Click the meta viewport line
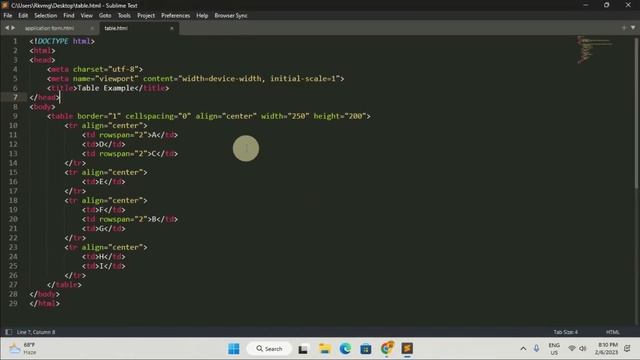The image size is (640, 360). pyautogui.click(x=196, y=79)
